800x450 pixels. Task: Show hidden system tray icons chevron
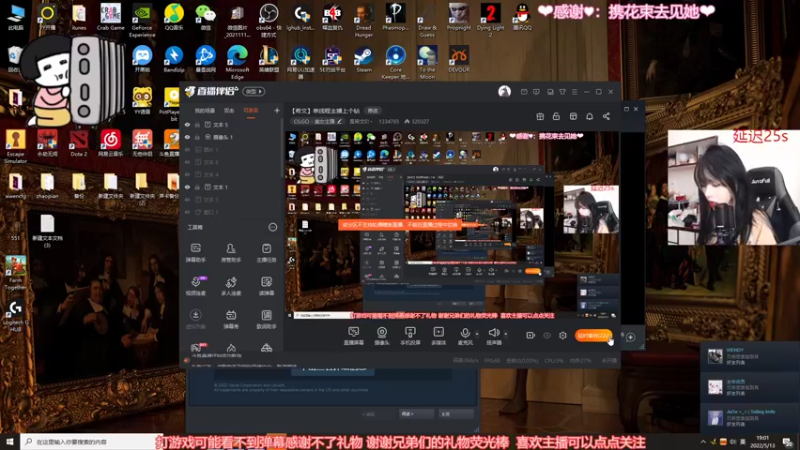[703, 441]
